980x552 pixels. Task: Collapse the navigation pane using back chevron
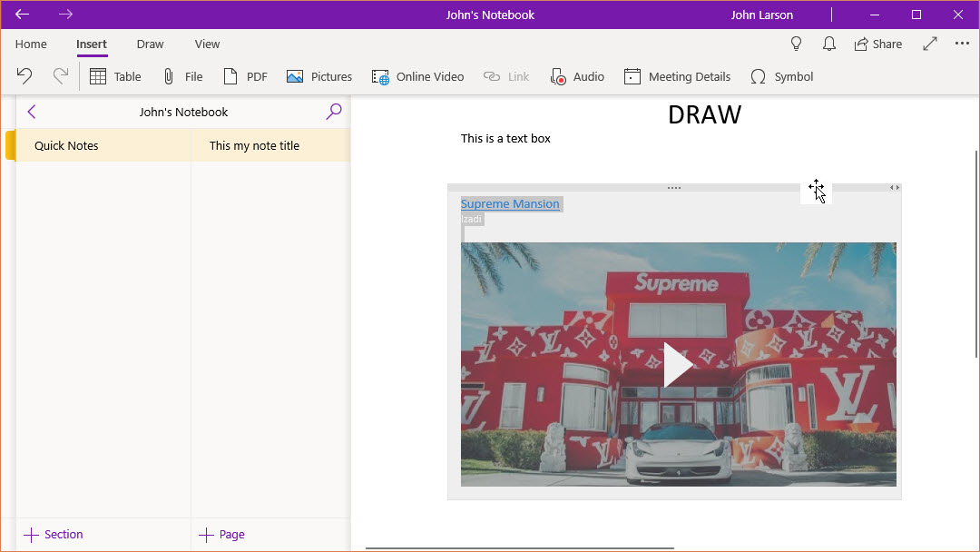point(32,112)
